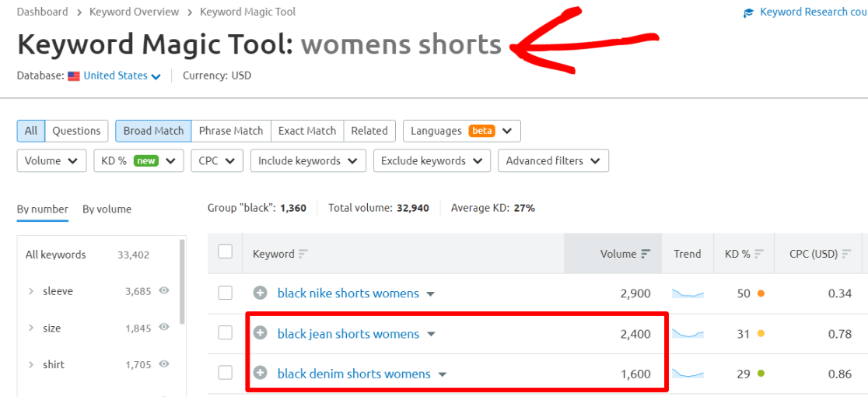The image size is (868, 397).
Task: Open the Exclude keywords dropdown
Action: 432,160
